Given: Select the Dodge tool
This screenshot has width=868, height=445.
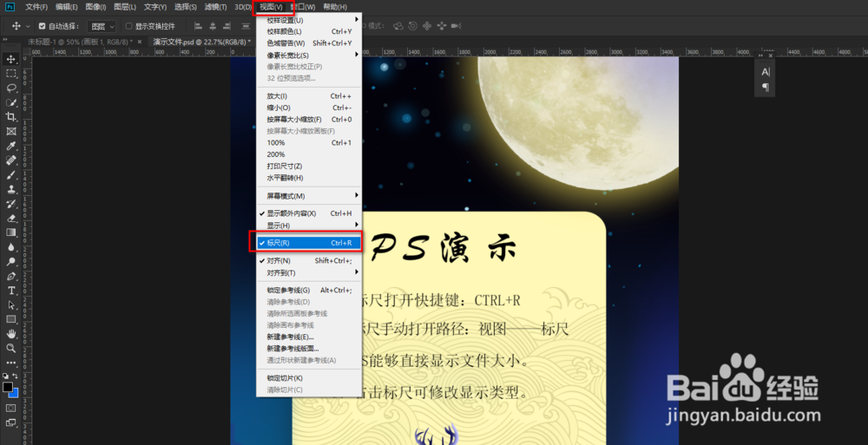Looking at the screenshot, I should tap(11, 261).
